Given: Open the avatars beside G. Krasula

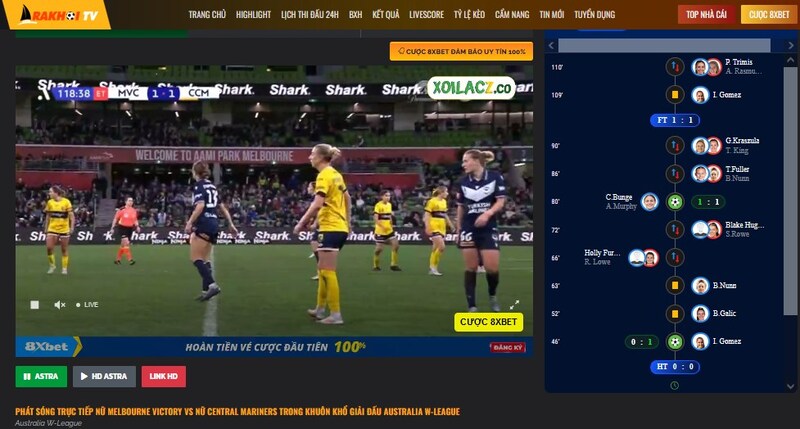Looking at the screenshot, I should tap(707, 146).
